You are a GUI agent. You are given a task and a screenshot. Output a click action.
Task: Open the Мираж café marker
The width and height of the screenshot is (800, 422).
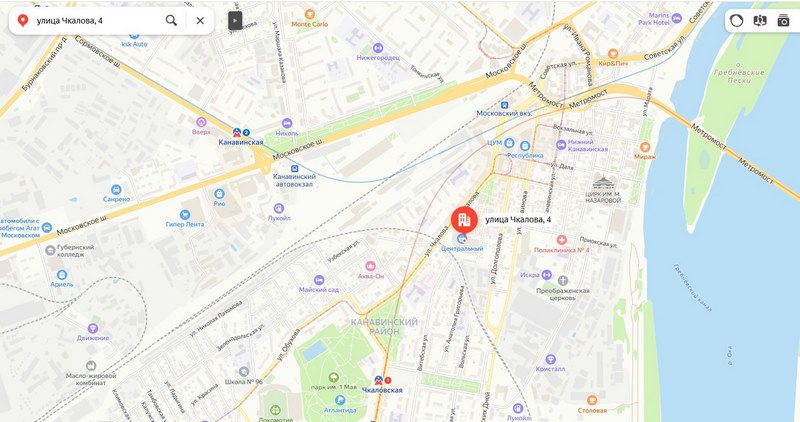tap(645, 147)
